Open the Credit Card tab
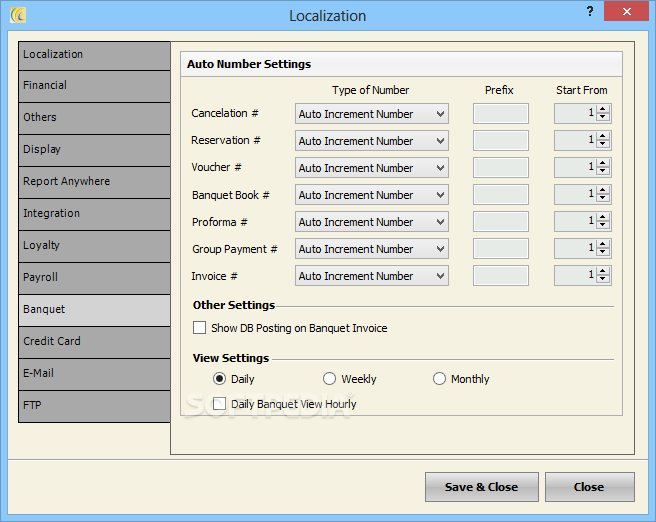The image size is (656, 522). tap(95, 343)
